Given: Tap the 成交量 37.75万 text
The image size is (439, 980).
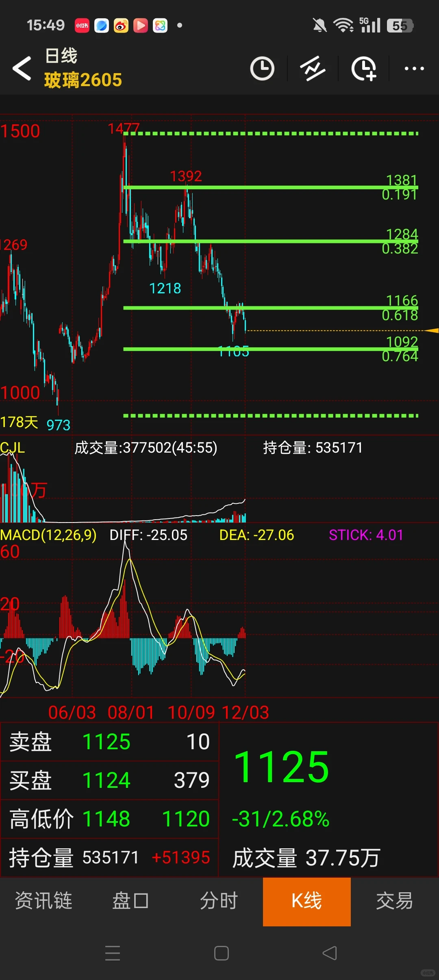Looking at the screenshot, I should click(306, 858).
